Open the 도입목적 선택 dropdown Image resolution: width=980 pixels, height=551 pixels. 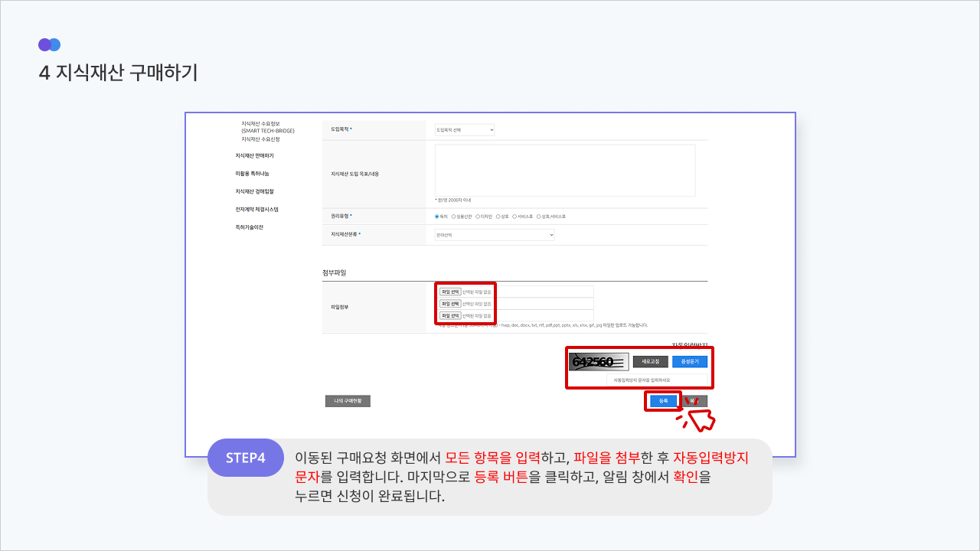pos(465,130)
